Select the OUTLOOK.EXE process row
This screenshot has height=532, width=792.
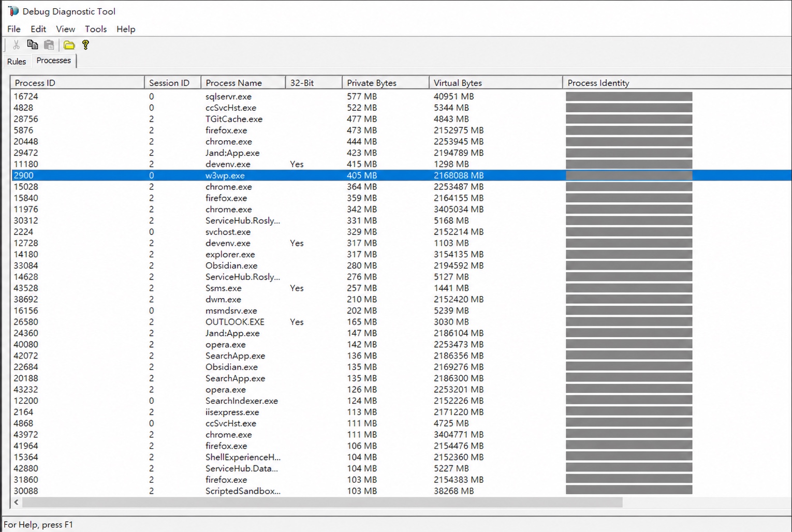tap(401, 322)
